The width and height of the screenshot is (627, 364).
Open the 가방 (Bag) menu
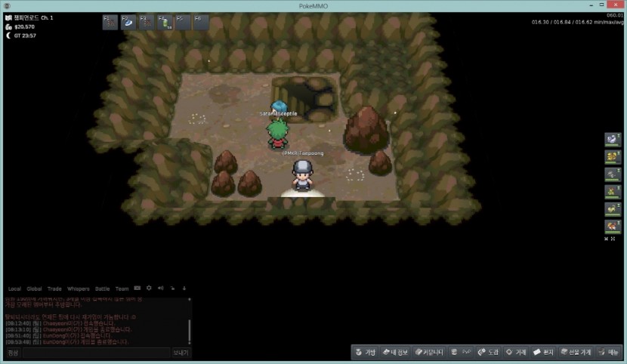(366, 352)
